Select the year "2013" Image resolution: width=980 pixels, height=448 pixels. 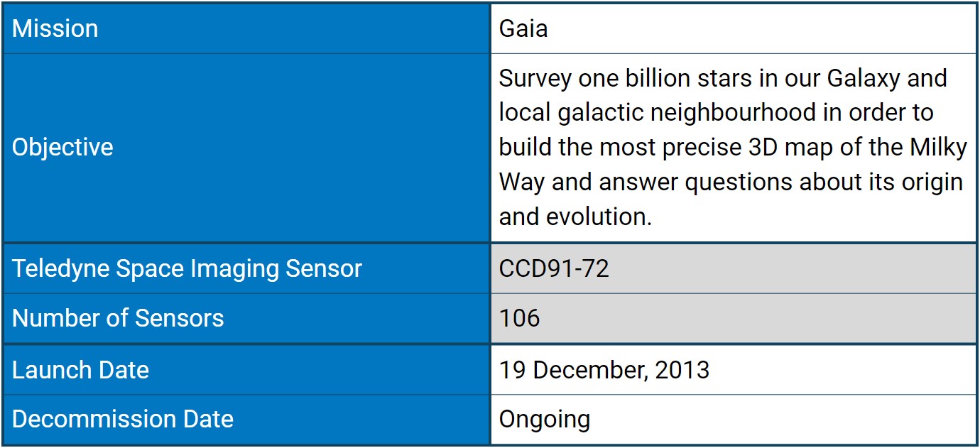point(682,370)
